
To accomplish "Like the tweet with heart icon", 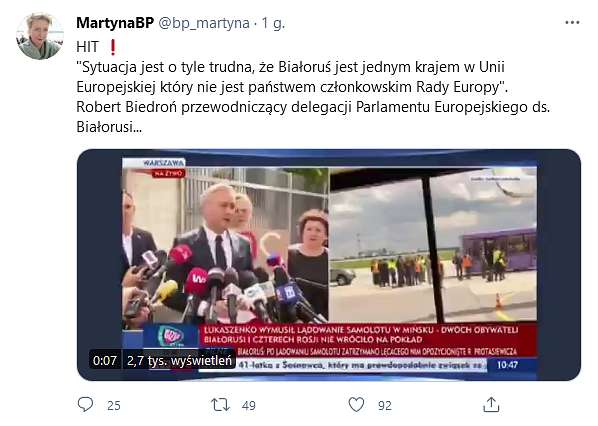I will tap(357, 405).
